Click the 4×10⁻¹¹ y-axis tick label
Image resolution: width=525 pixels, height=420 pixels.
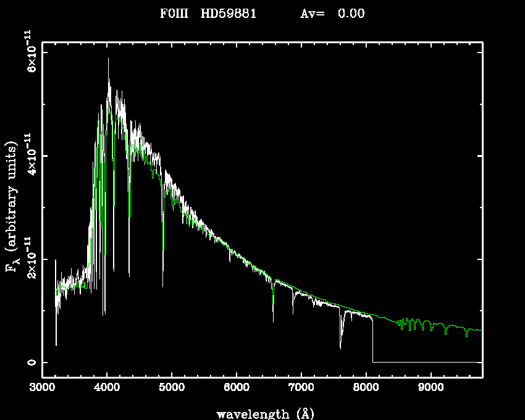pos(29,155)
